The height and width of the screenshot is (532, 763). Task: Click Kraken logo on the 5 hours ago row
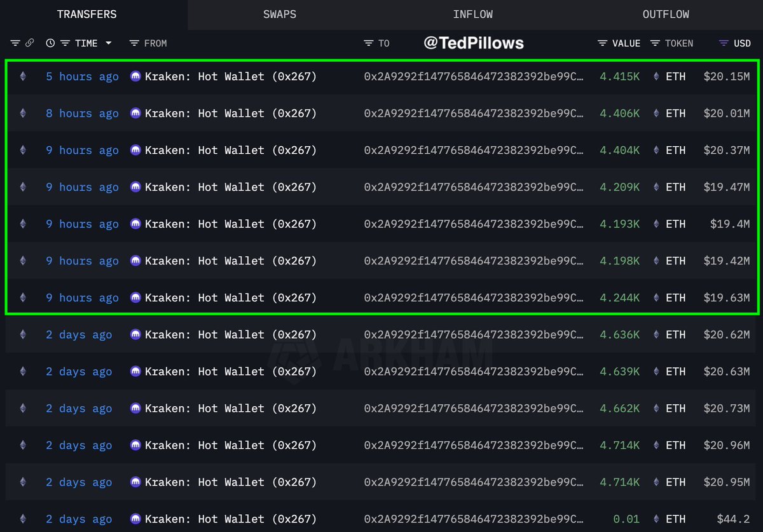[135, 76]
